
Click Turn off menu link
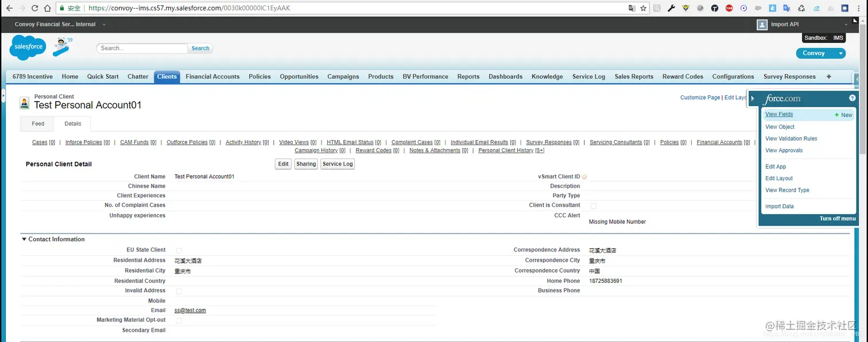838,219
